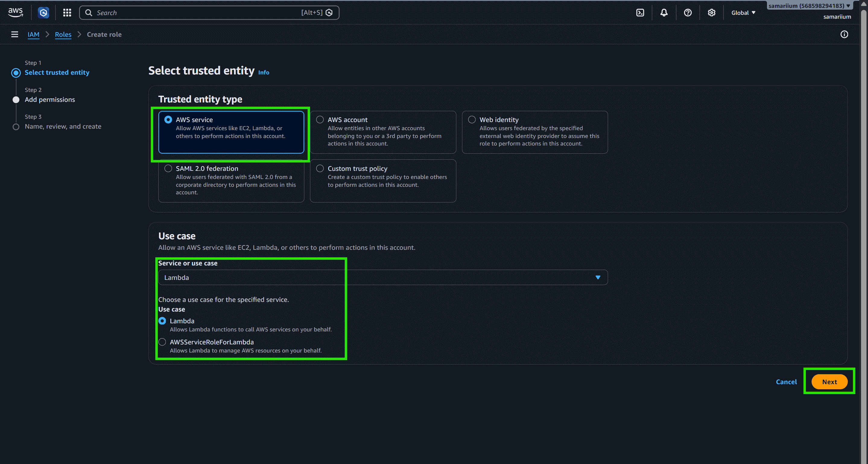Open the help question mark icon
This screenshot has width=868, height=464.
[x=688, y=13]
